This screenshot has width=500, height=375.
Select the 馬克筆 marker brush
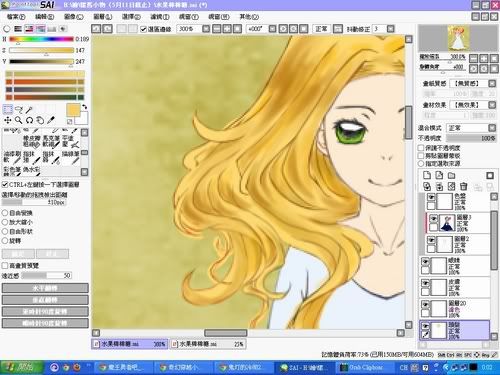tap(51, 141)
